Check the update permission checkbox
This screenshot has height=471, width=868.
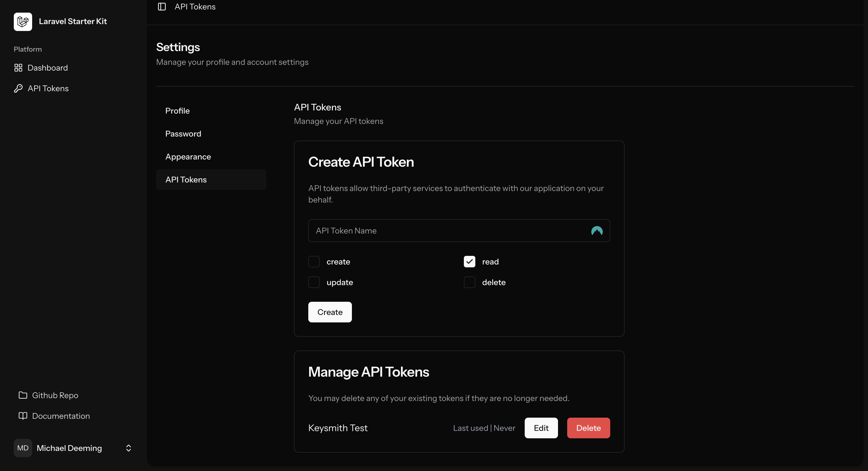[x=314, y=282]
